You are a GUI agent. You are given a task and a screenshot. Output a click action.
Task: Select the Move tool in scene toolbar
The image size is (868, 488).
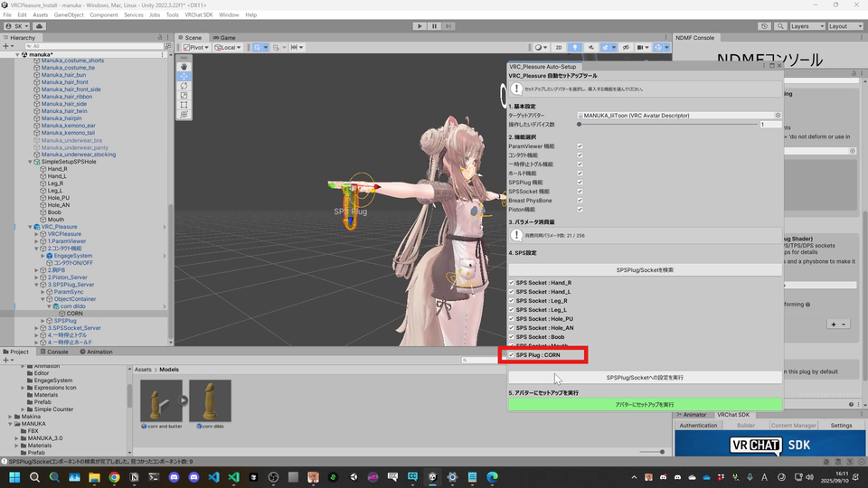[184, 76]
